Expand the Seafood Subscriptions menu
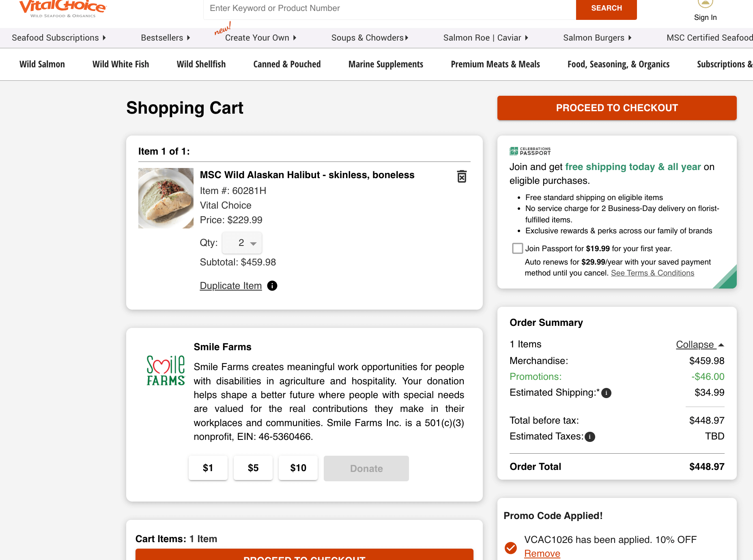Screen dimensions: 753x560 click(59, 38)
